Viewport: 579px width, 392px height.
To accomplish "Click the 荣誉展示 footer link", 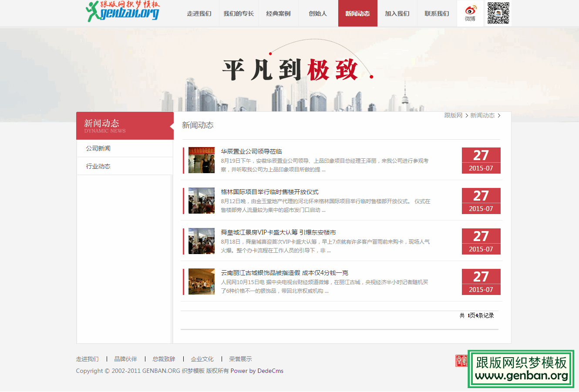I will pos(242,358).
